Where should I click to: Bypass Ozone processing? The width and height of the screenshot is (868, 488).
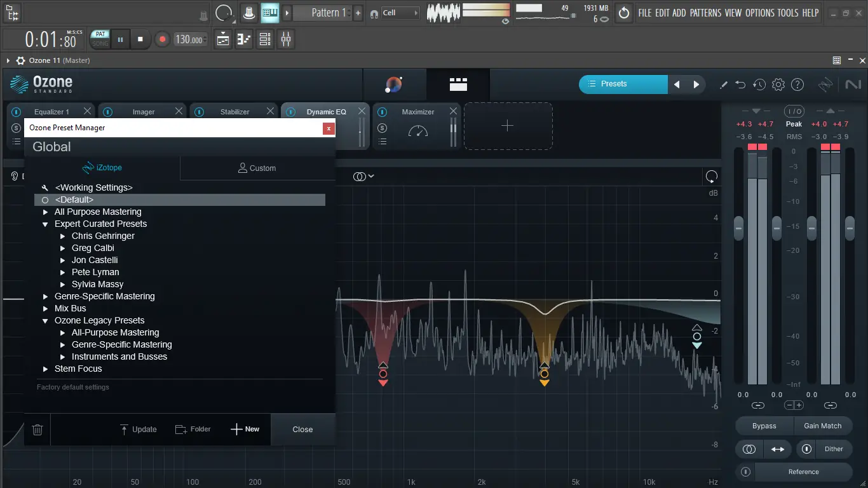(764, 426)
